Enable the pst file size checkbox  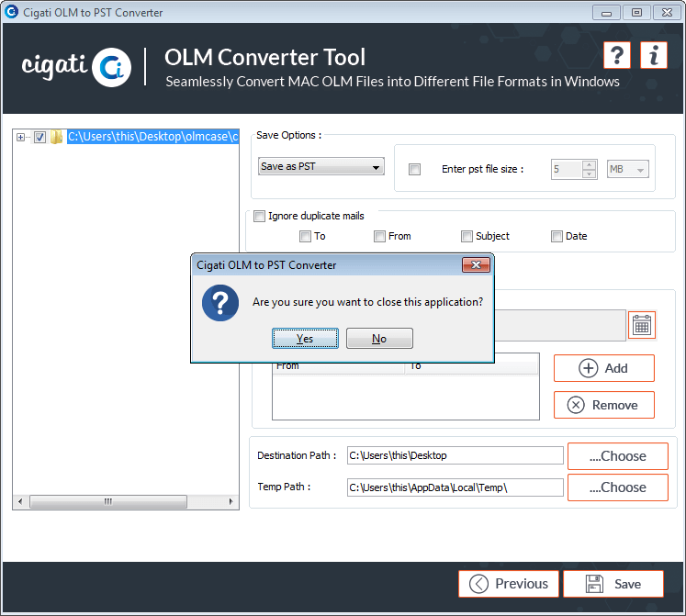click(x=414, y=169)
